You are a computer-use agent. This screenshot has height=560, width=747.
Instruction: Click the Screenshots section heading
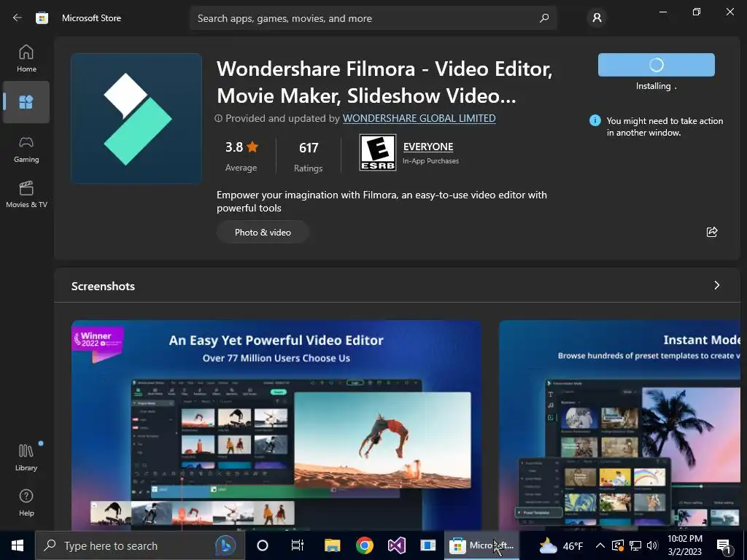coord(103,286)
